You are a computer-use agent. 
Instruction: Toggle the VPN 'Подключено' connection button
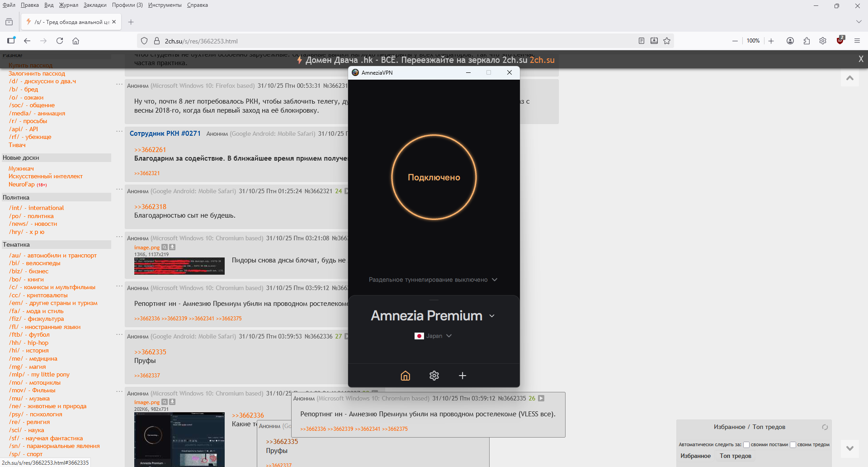pyautogui.click(x=434, y=177)
